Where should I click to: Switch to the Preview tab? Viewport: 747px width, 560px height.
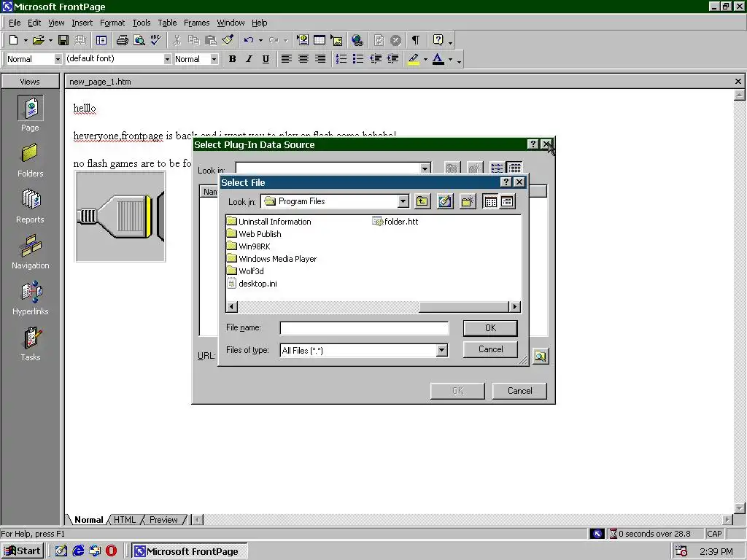(163, 519)
